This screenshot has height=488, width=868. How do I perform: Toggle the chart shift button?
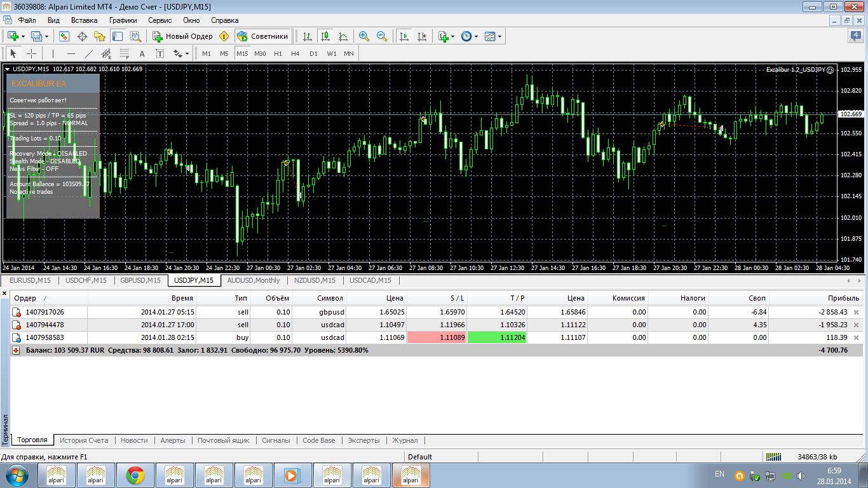421,36
